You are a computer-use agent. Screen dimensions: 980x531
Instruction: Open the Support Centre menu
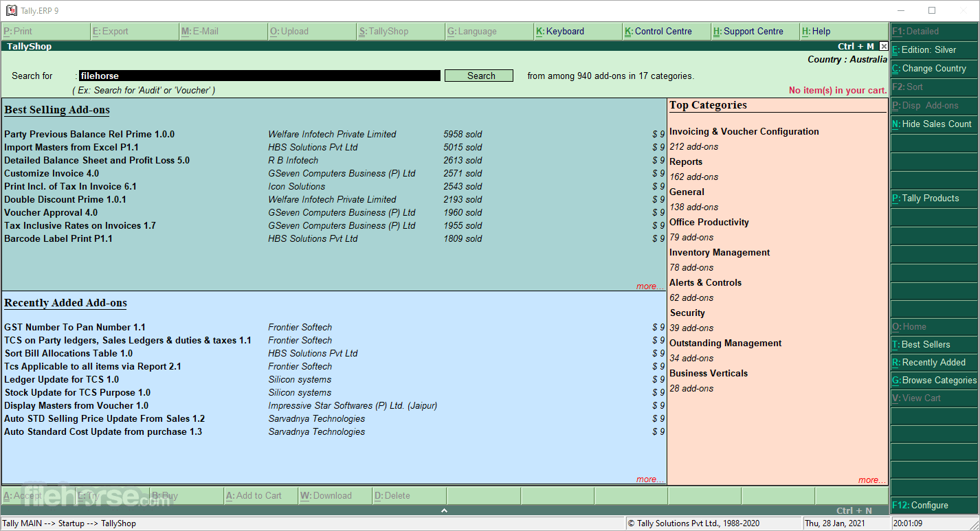755,31
